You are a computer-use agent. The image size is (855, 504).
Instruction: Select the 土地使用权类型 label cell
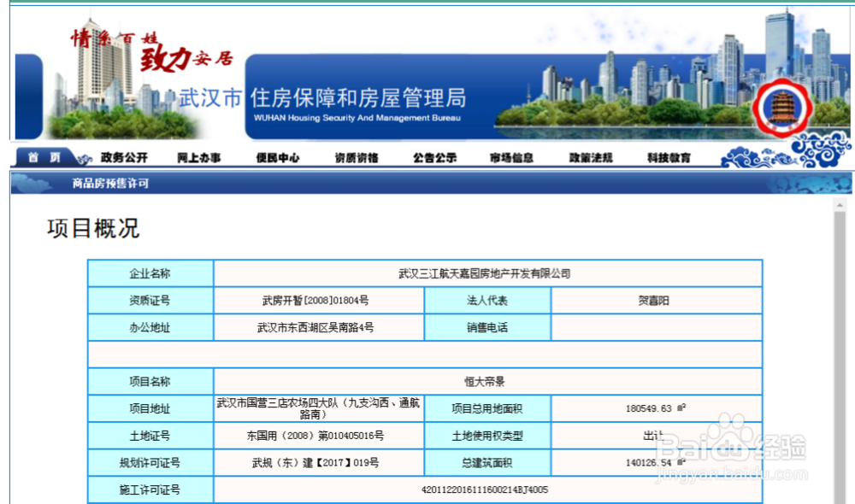487,436
